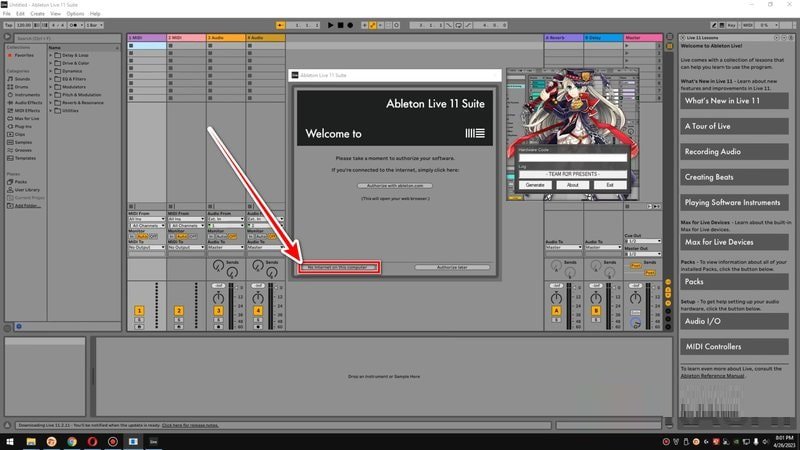Viewport: 800px width, 450px height.
Task: Select Samples category in browser
Action: click(23, 142)
